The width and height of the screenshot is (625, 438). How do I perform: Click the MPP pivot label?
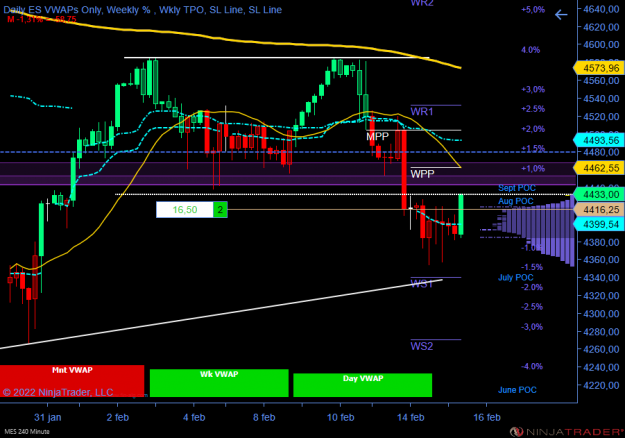pyautogui.click(x=377, y=136)
